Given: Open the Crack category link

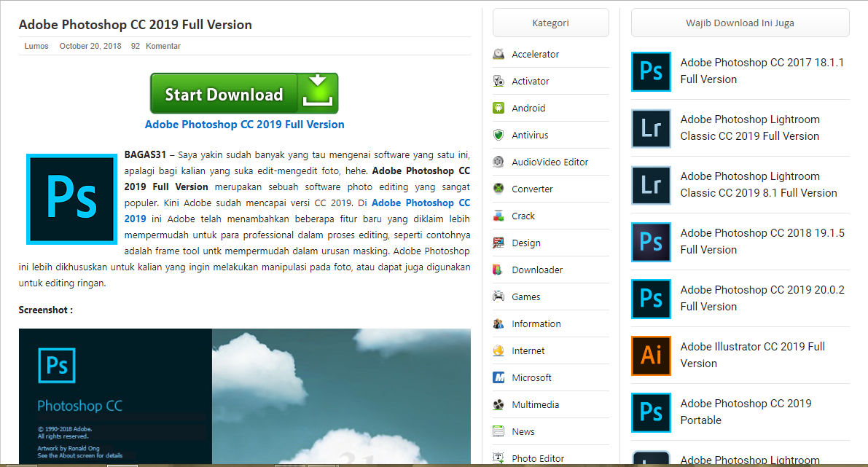Looking at the screenshot, I should (523, 216).
